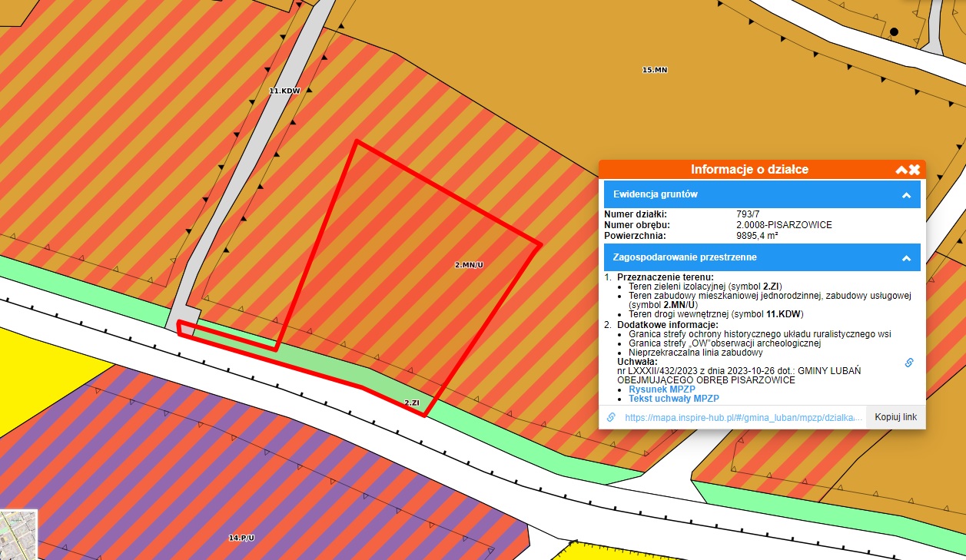This screenshot has height=560, width=966.
Task: Click the link icon left of URL
Action: click(611, 417)
